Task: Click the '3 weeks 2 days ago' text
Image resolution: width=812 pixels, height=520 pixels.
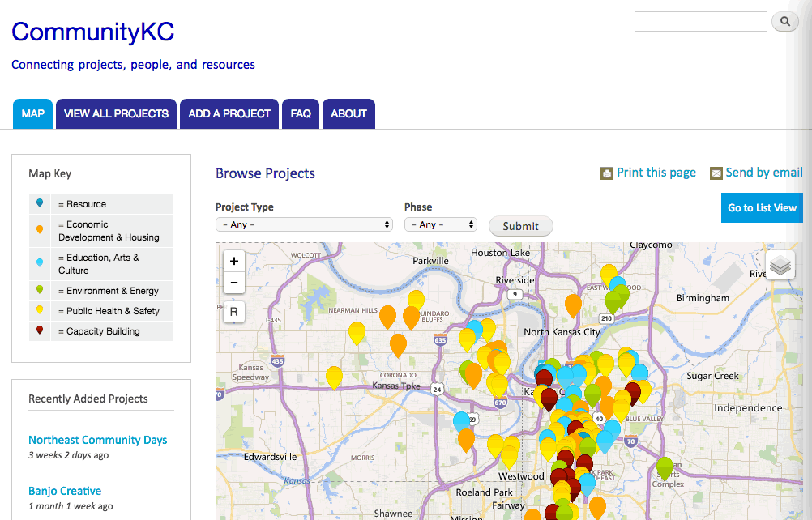Action: point(68,455)
